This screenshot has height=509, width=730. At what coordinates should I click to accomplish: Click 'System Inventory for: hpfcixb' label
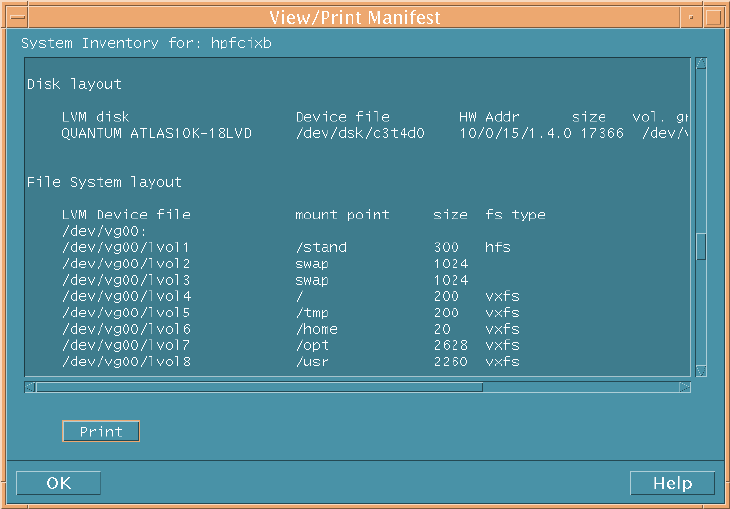coord(146,43)
